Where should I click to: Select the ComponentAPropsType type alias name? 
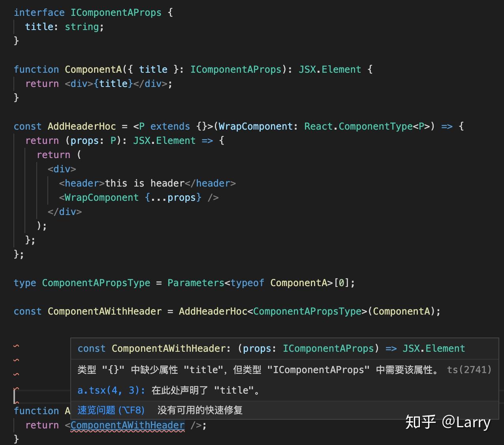tap(96, 283)
